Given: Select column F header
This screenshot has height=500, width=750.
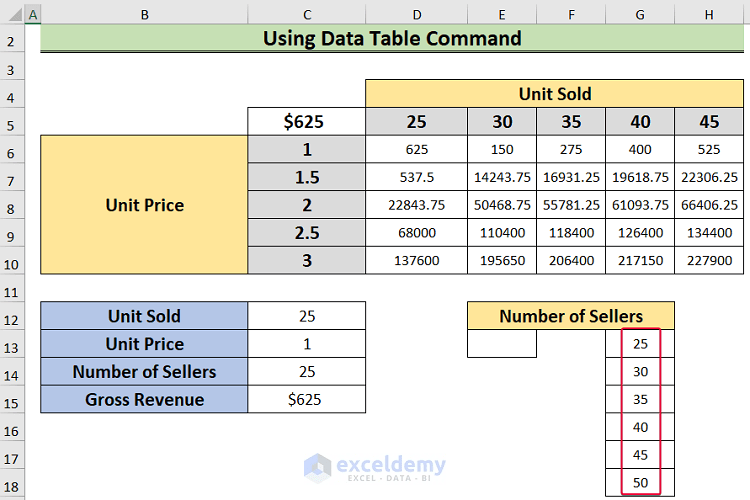Looking at the screenshot, I should click(571, 15).
